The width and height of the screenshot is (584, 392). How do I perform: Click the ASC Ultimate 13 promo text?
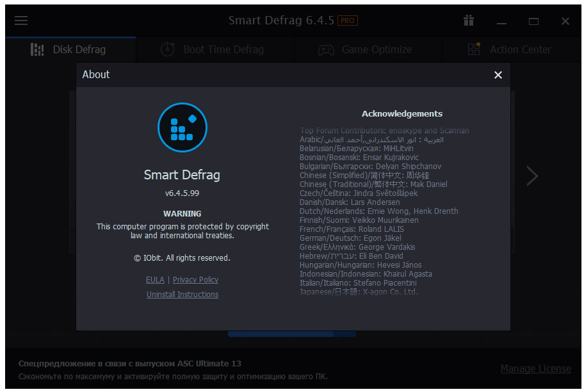tap(130, 363)
